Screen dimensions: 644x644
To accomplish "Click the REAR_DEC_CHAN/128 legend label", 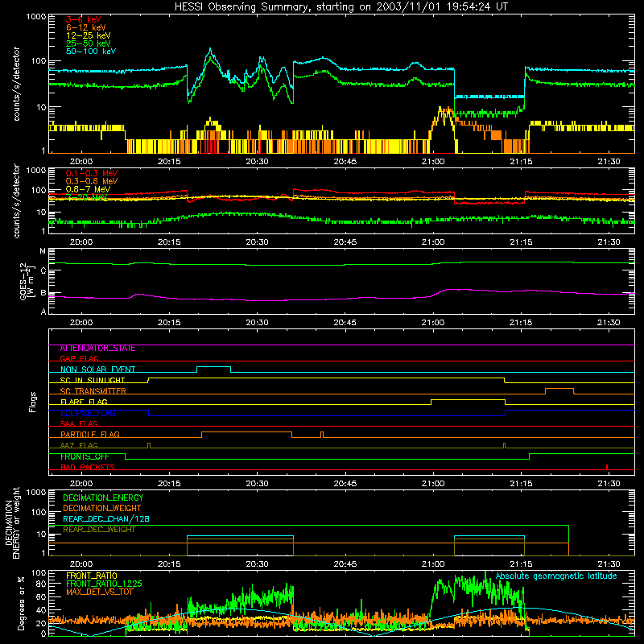I will point(106,519).
